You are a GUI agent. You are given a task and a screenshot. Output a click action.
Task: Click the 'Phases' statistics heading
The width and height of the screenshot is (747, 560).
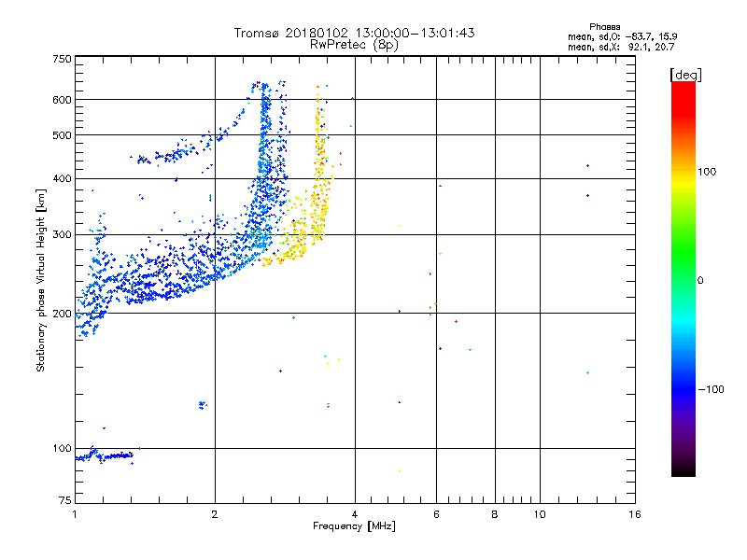click(x=604, y=27)
